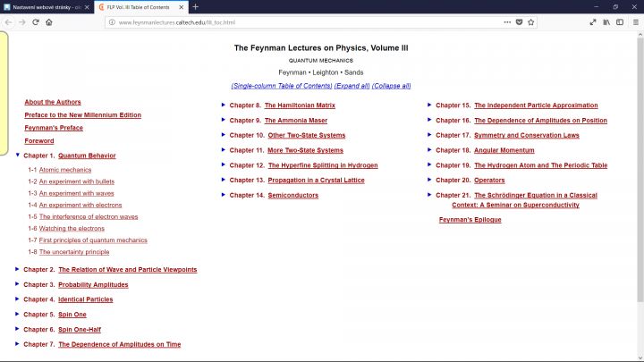The image size is (644, 362).
Task: Open Symmetry and Conservation Laws link
Action: click(x=527, y=135)
